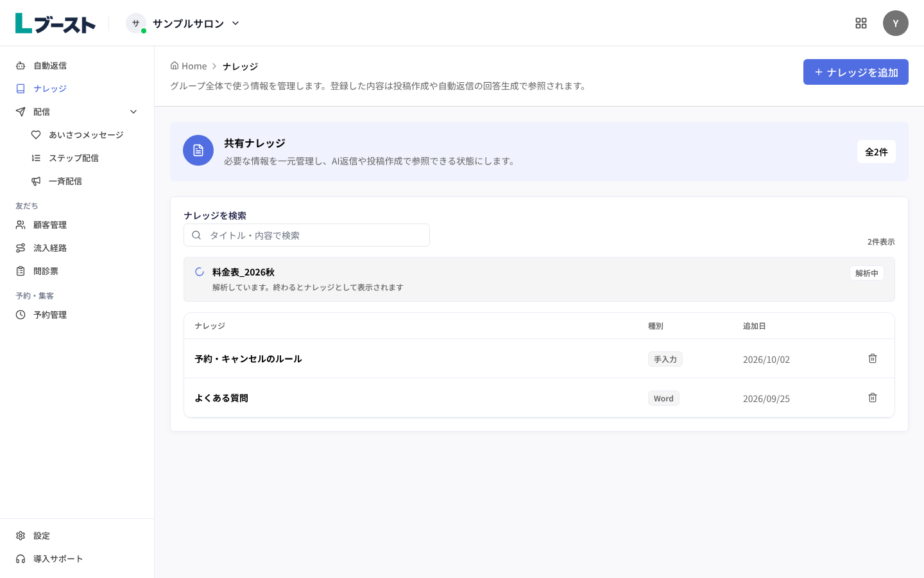This screenshot has height=578, width=924.
Task: Click the megaphone icon for 一斉配信
Action: (36, 181)
